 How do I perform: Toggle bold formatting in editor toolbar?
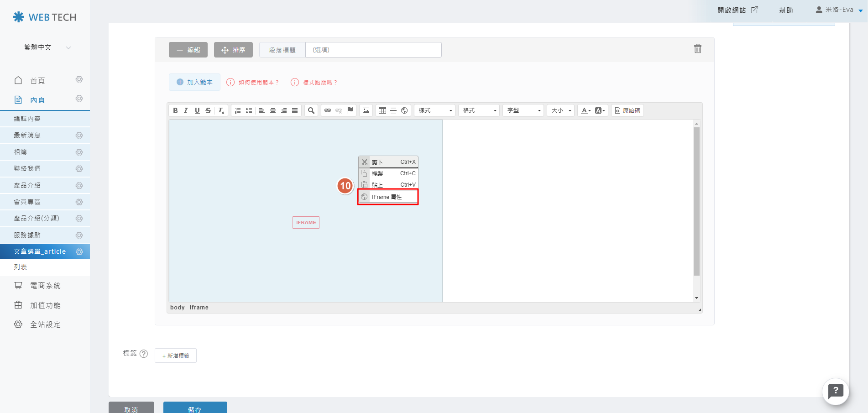[x=175, y=110]
